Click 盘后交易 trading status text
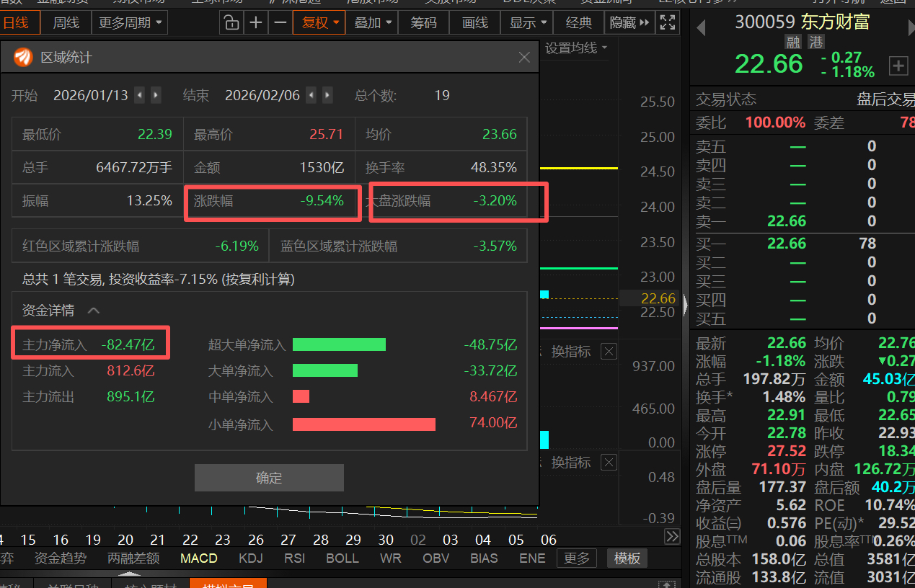The image size is (915, 588). coord(885,99)
